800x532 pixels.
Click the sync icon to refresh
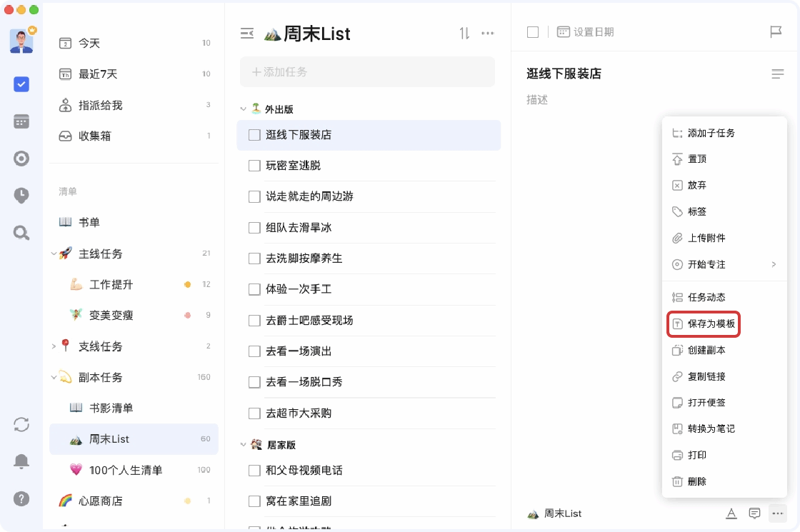tap(20, 424)
